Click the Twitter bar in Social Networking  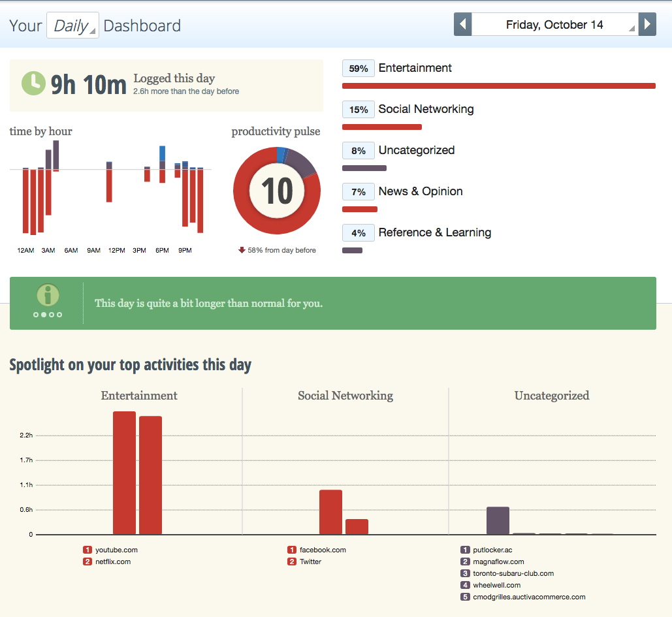pyautogui.click(x=357, y=527)
